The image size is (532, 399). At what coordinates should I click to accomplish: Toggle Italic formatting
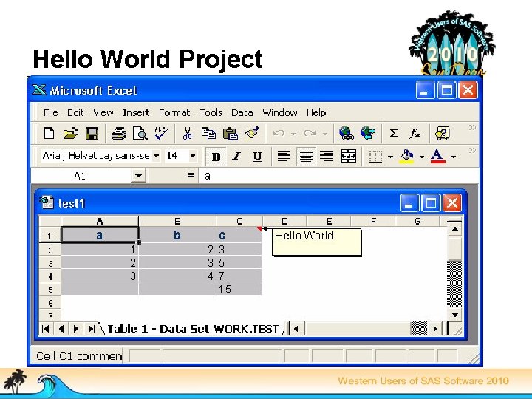coord(236,157)
